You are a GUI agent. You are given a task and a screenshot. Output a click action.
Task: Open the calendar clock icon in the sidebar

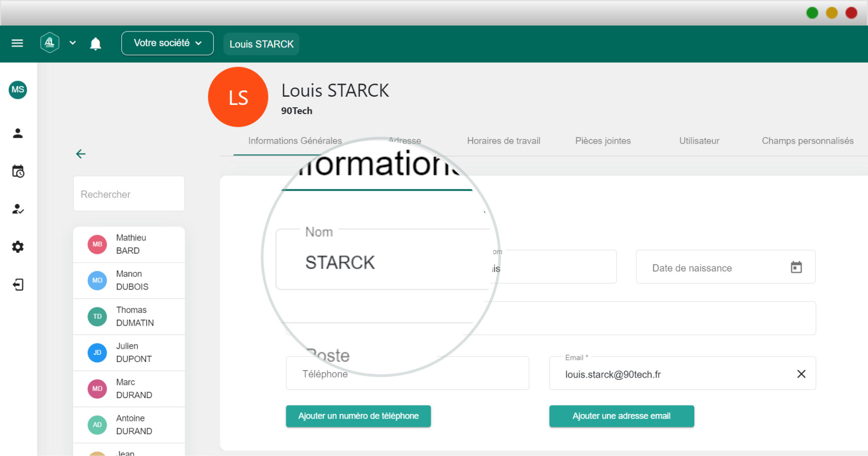click(x=18, y=171)
